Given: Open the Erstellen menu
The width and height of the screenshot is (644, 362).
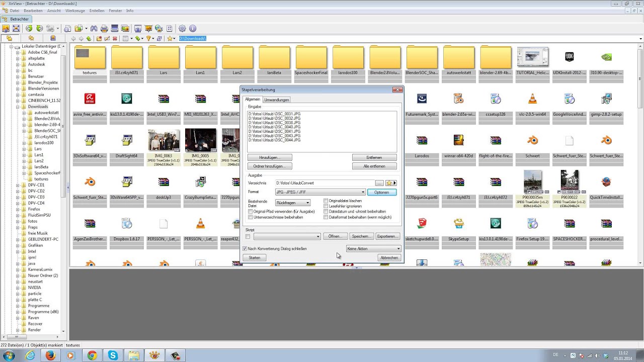Looking at the screenshot, I should (97, 11).
